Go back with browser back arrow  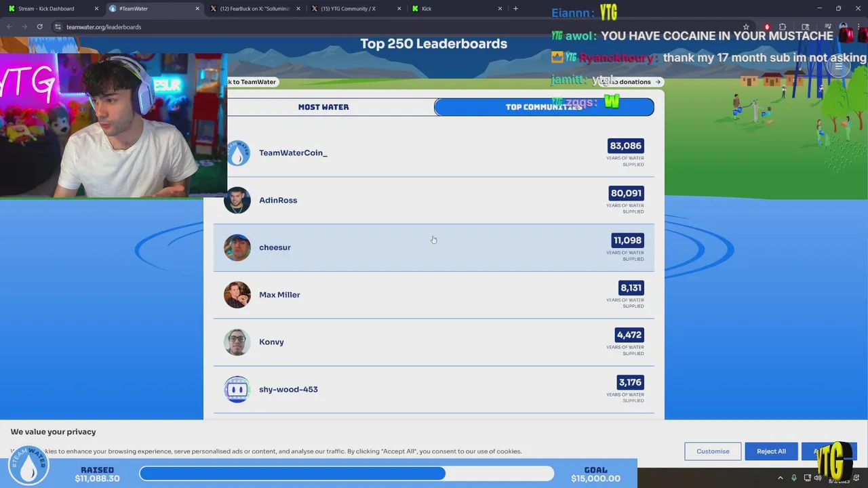point(9,26)
